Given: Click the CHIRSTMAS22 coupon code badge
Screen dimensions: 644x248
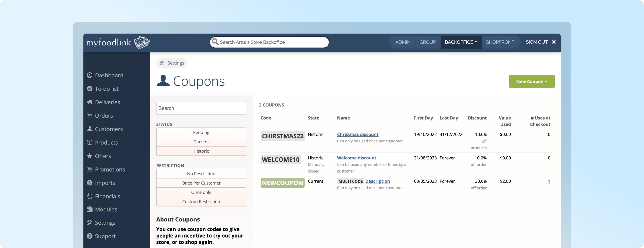Looking at the screenshot, I should click(282, 136).
